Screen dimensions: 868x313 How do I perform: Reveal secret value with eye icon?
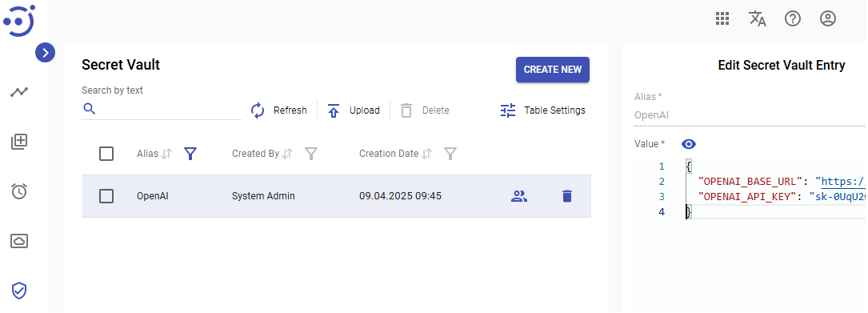(x=689, y=144)
